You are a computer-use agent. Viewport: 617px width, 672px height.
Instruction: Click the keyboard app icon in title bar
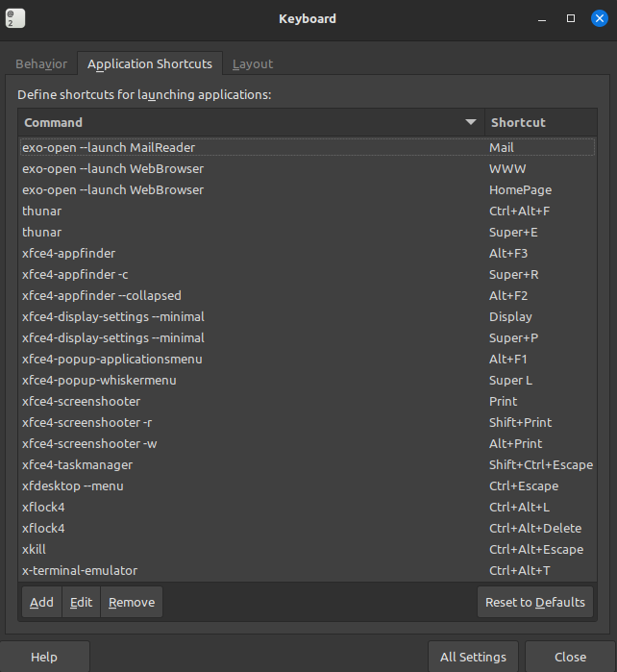tap(15, 18)
